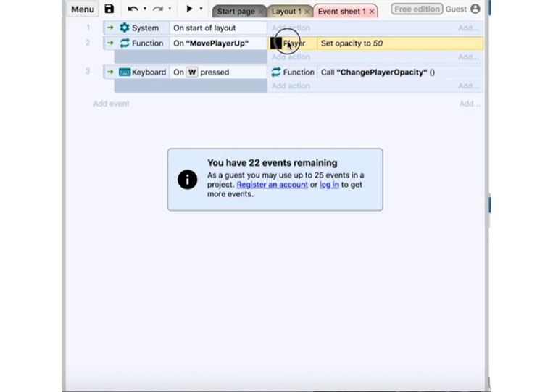
Task: Open Register an account link
Action: 273,185
